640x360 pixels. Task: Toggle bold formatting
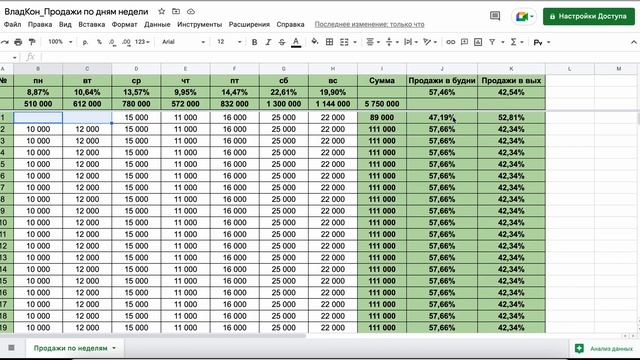click(254, 42)
